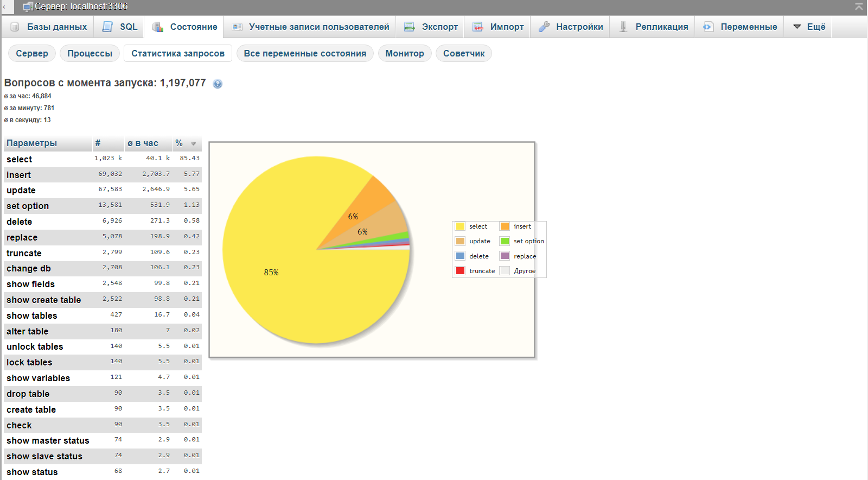
Task: Click the Variables icon
Action: (x=708, y=27)
